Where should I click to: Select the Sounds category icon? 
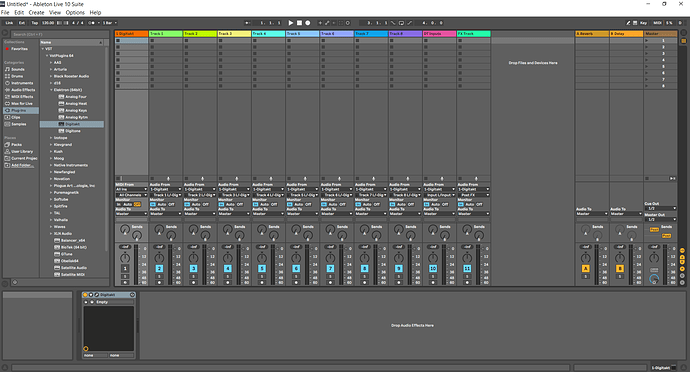click(x=7, y=70)
